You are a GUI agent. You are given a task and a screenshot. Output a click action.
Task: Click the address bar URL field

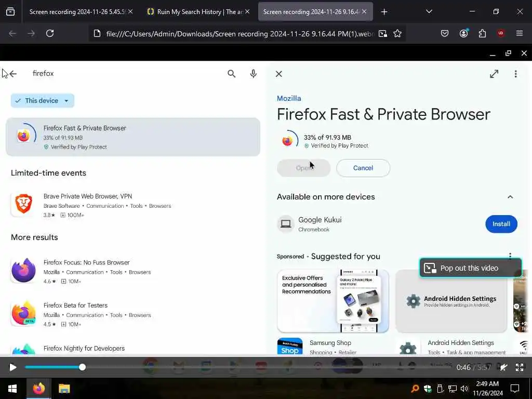point(240,34)
